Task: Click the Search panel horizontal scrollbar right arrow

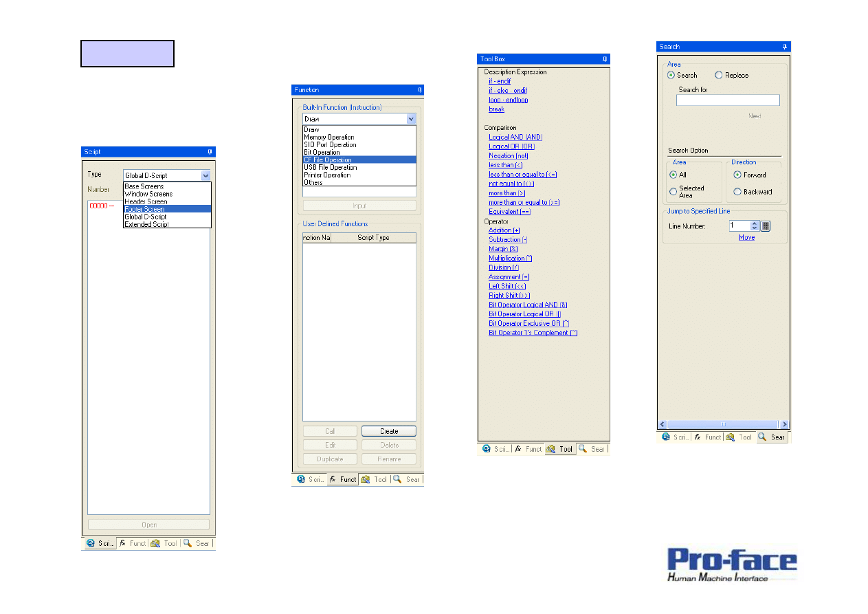Action: [x=784, y=425]
